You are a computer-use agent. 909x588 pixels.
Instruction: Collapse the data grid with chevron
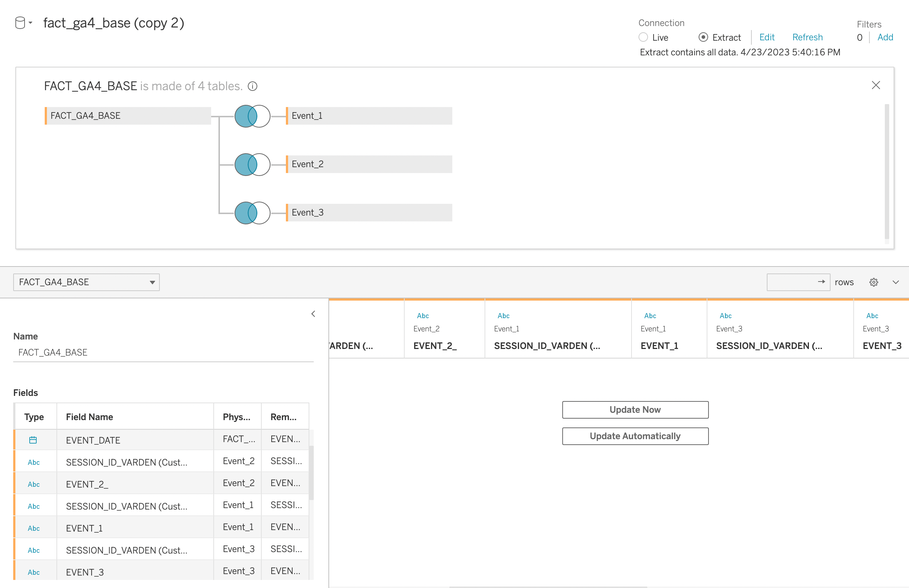tap(896, 282)
